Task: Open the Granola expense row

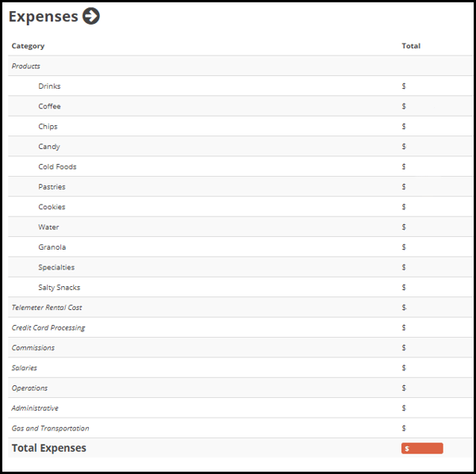Action: click(240, 247)
